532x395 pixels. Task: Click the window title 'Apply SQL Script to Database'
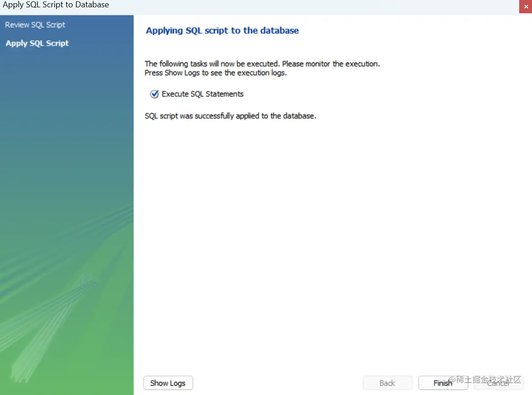56,5
